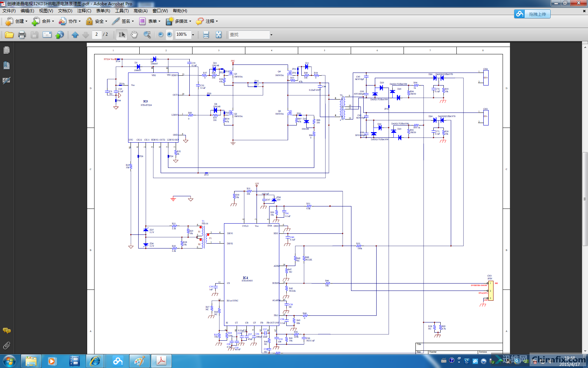Open the View (视图) menu

(46, 11)
